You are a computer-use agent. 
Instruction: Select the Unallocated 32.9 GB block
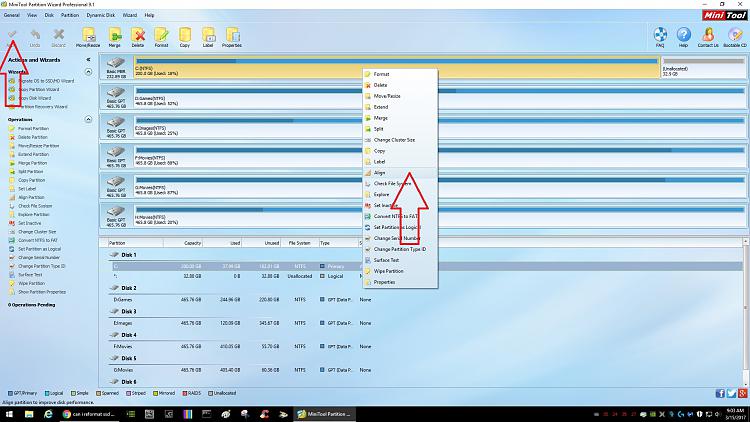[x=703, y=67]
